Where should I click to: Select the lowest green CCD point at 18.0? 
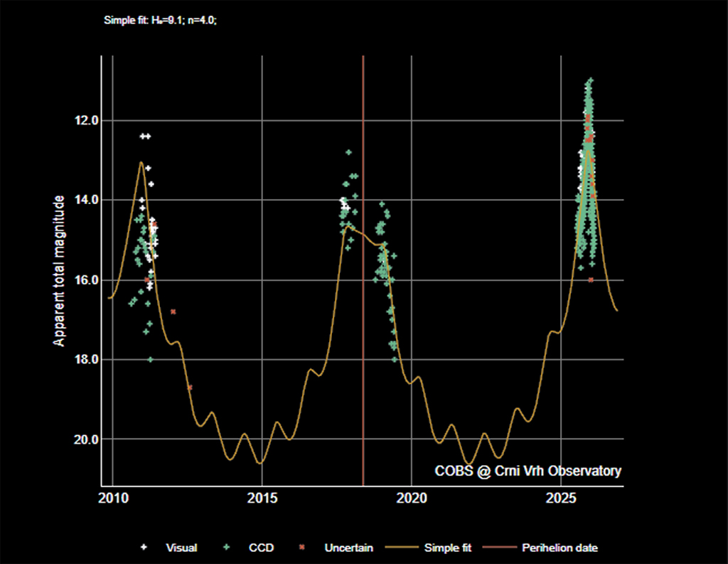(x=150, y=359)
